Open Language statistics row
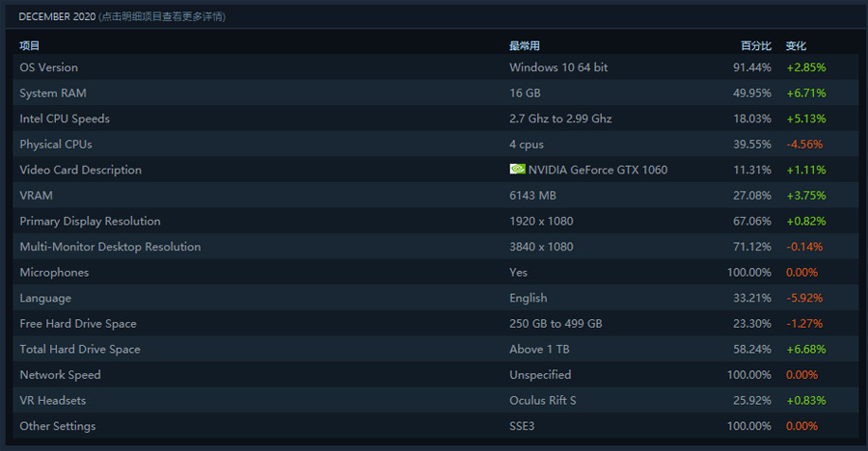The image size is (868, 451). click(435, 298)
